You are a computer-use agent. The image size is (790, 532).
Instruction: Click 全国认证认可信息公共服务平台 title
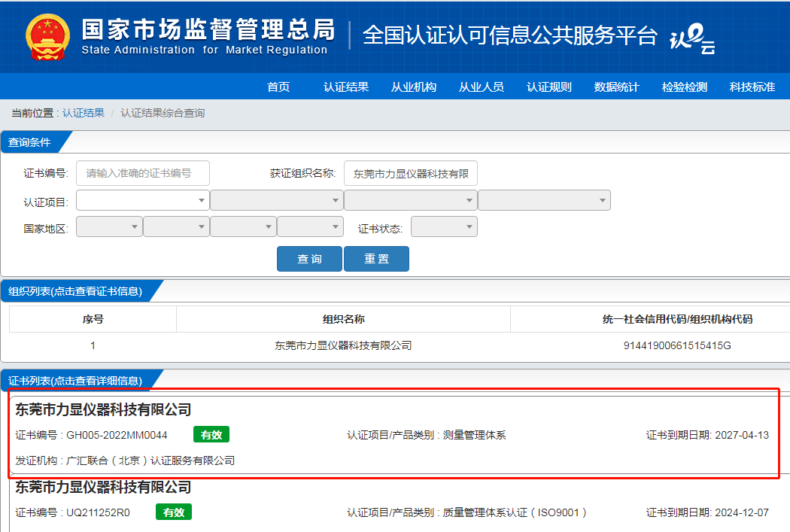[509, 35]
